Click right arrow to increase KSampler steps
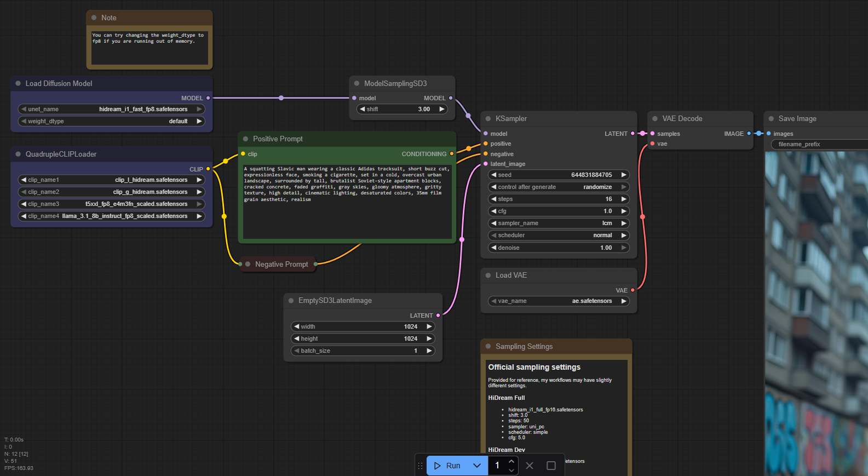Screen dimensions: 868x476 coord(623,199)
